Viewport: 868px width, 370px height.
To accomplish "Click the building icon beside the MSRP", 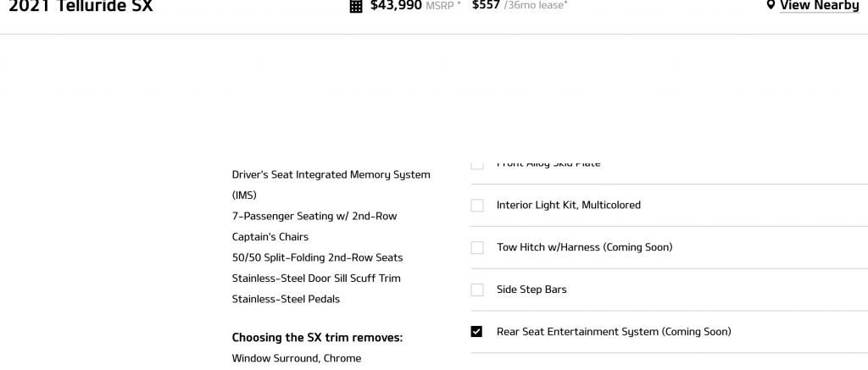I will (x=356, y=6).
